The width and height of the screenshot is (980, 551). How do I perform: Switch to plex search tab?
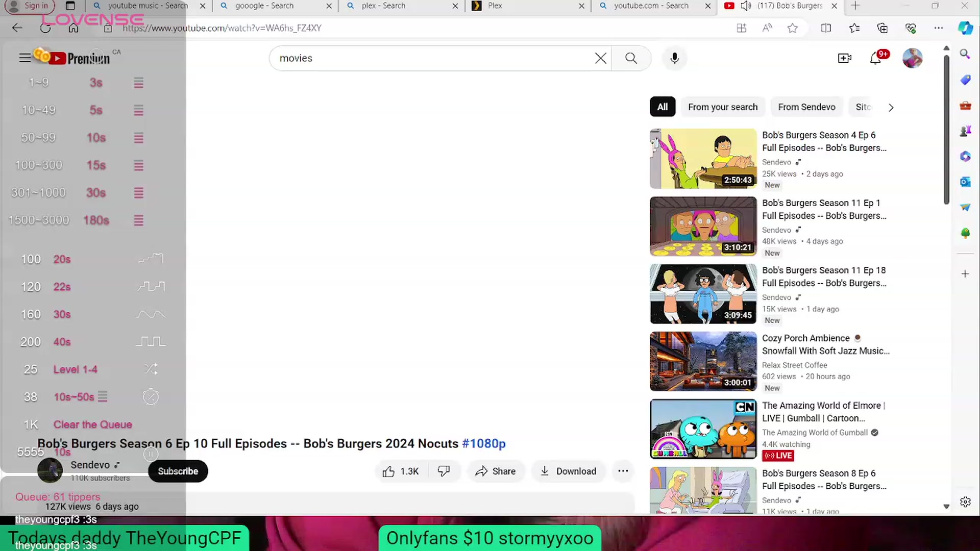click(x=383, y=6)
